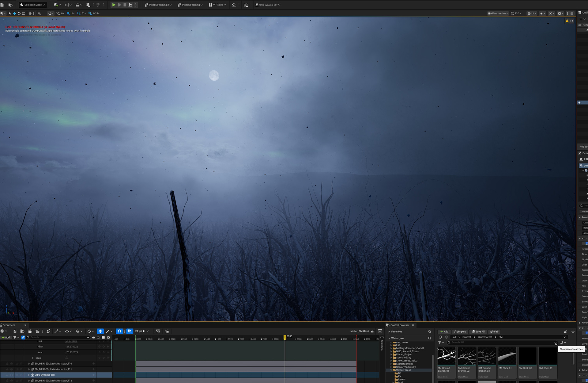Click the Save All button
The image size is (588, 383).
click(x=478, y=331)
